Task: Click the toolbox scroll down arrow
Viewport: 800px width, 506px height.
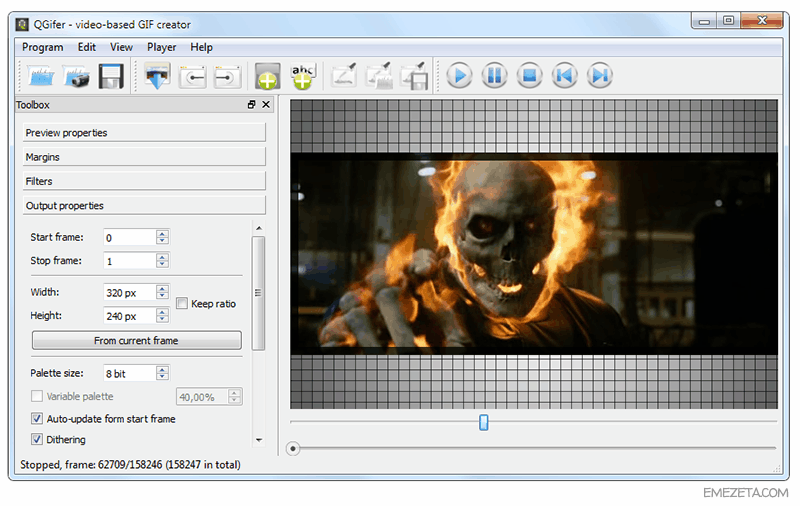Action: [x=259, y=440]
